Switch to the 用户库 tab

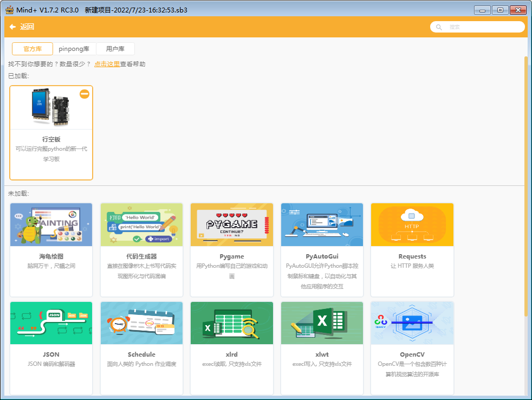[x=115, y=49]
